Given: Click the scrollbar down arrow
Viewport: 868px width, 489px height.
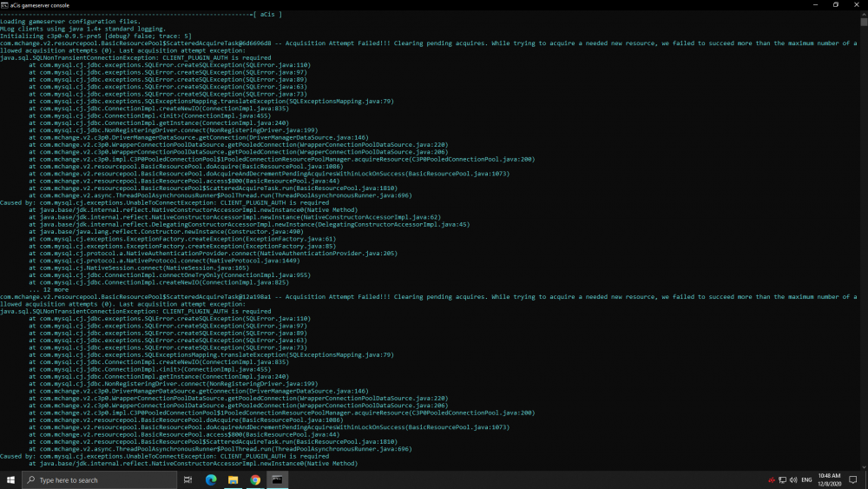Looking at the screenshot, I should [x=864, y=466].
